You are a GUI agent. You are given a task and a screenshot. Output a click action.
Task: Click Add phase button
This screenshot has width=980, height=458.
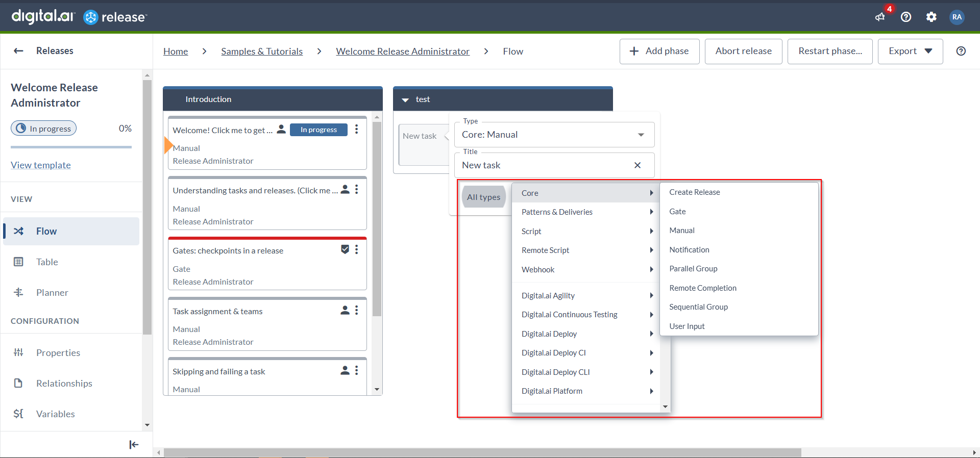pyautogui.click(x=659, y=51)
